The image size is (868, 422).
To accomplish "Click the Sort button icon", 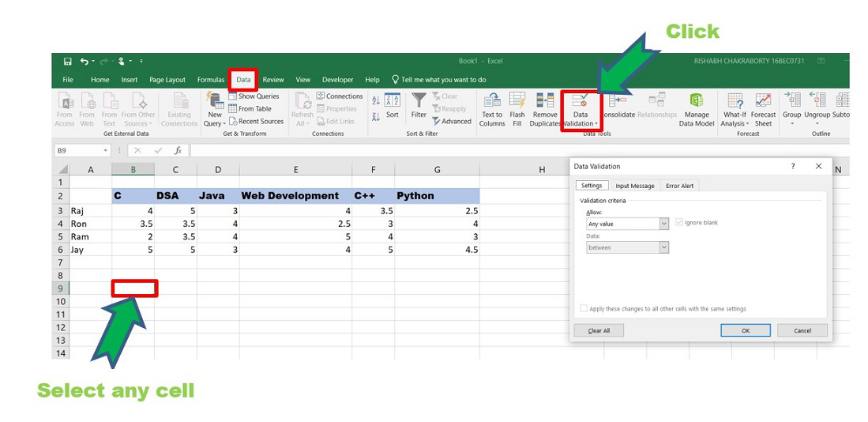I will point(393,100).
